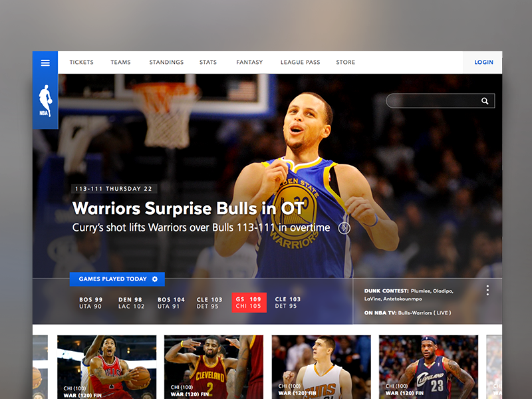
Task: Open the three-dot more options menu
Action: (487, 290)
